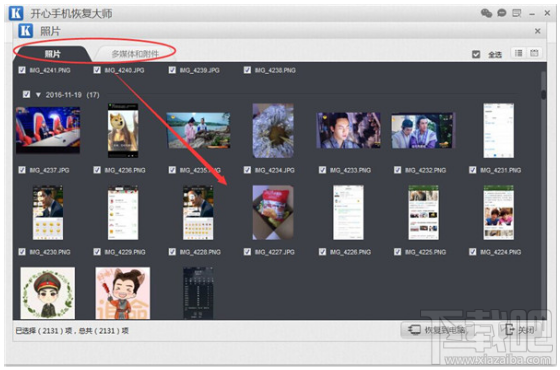The height and width of the screenshot is (370, 560).
Task: Click the IMG_4228.PNG filename
Action: point(200,252)
